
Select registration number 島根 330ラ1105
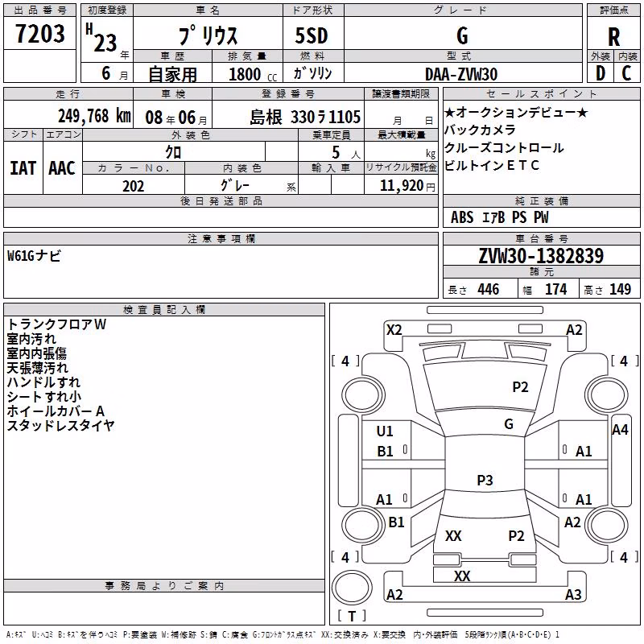coord(305,118)
